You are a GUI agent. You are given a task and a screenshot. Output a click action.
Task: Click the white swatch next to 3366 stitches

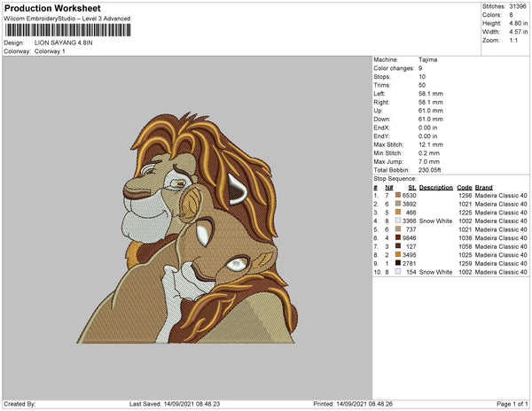click(398, 221)
